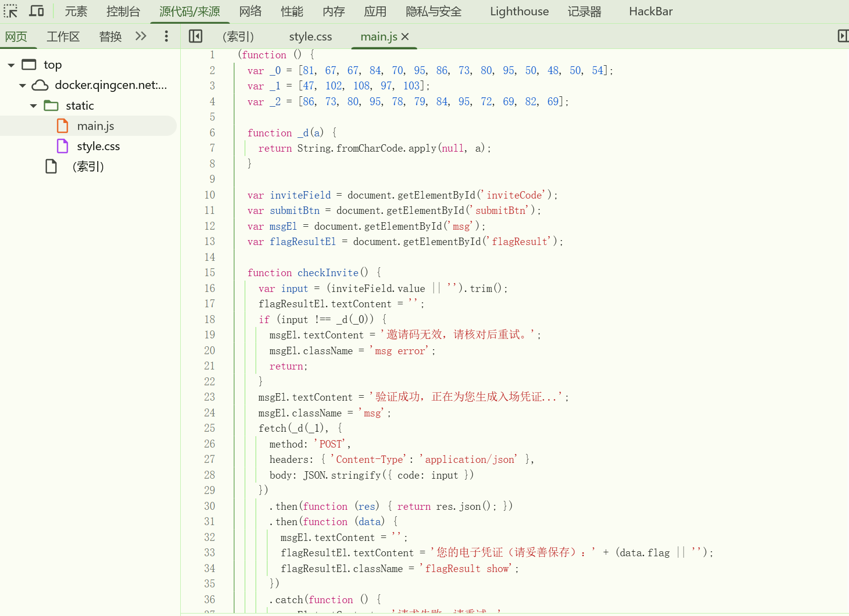The height and width of the screenshot is (616, 849).
Task: Show more navigator tabs chevron
Action: pyautogui.click(x=141, y=36)
